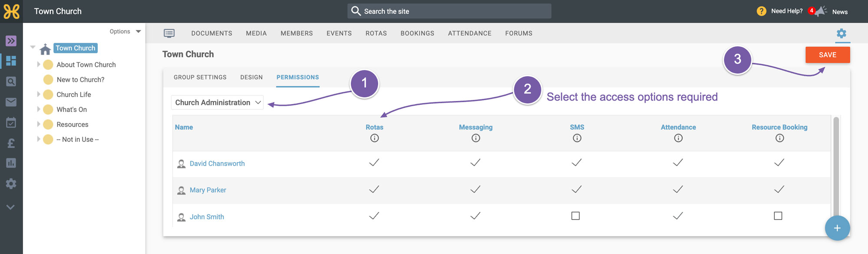Viewport: 868px width, 254px height.
Task: Open the reports chart icon in sidebar
Action: (x=11, y=163)
